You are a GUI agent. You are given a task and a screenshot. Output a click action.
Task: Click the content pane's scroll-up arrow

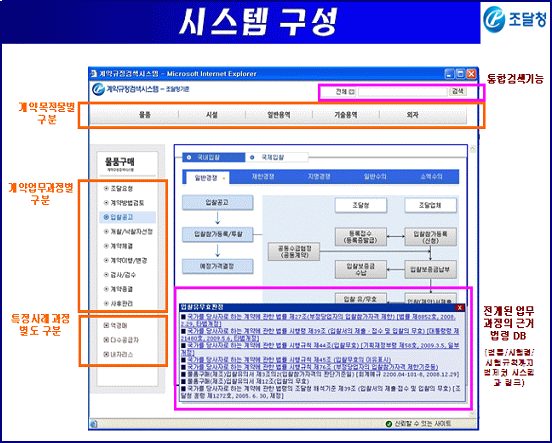point(472,149)
